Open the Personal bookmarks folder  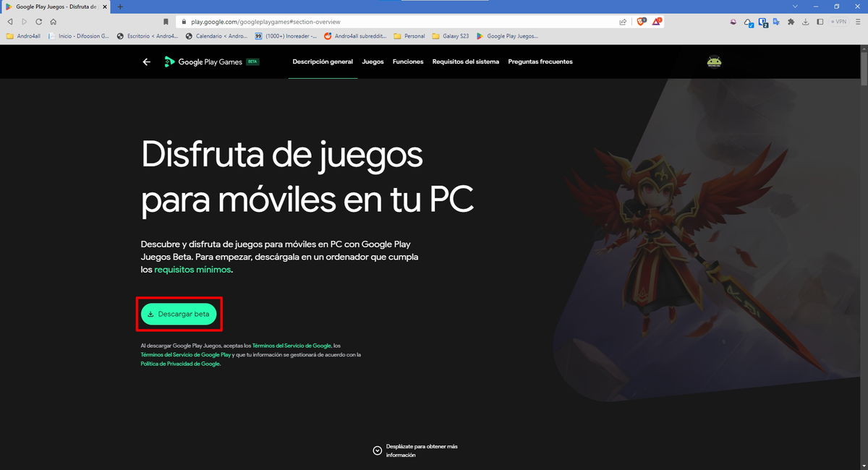409,35
